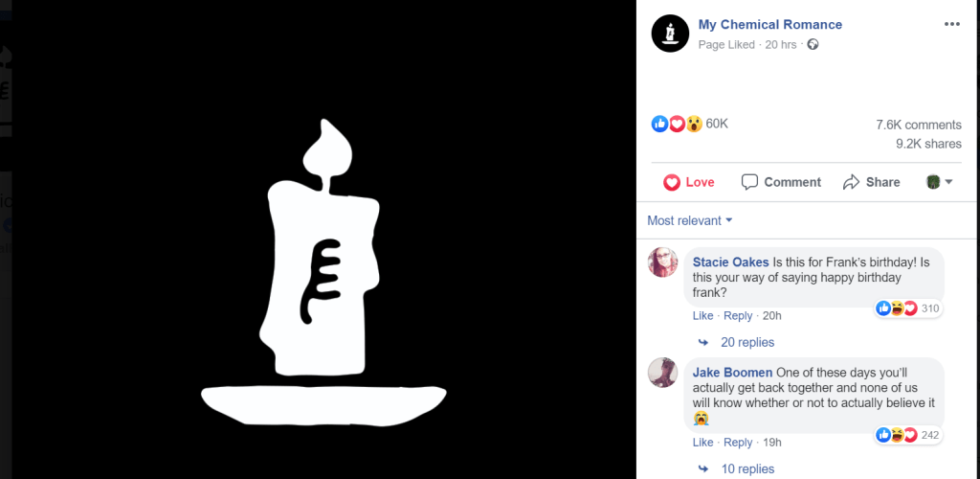Click Stacie Oakes' profile picture
This screenshot has height=479, width=980.
663,262
